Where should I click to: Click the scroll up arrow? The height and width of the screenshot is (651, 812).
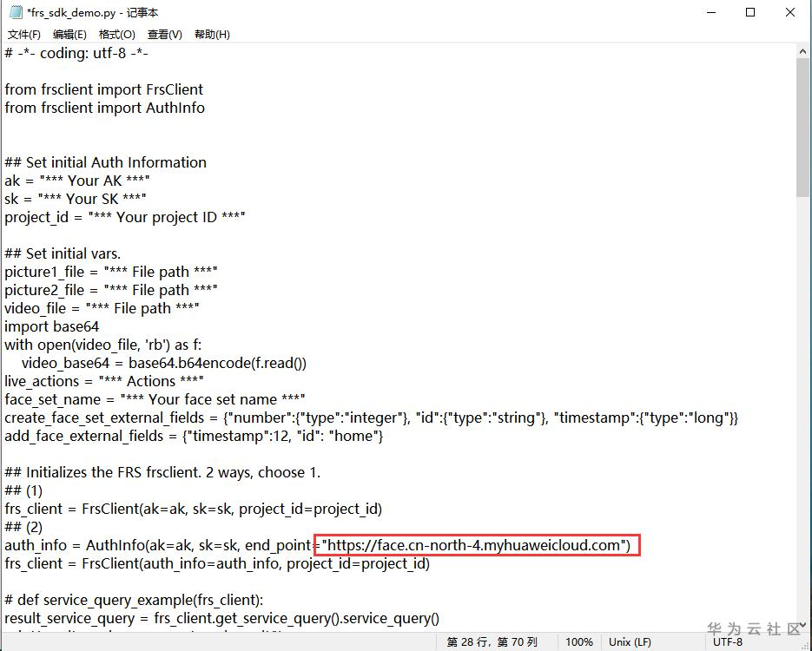pyautogui.click(x=802, y=52)
